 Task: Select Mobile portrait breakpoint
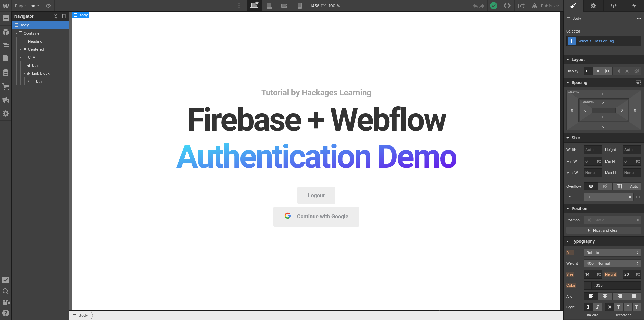tap(300, 6)
